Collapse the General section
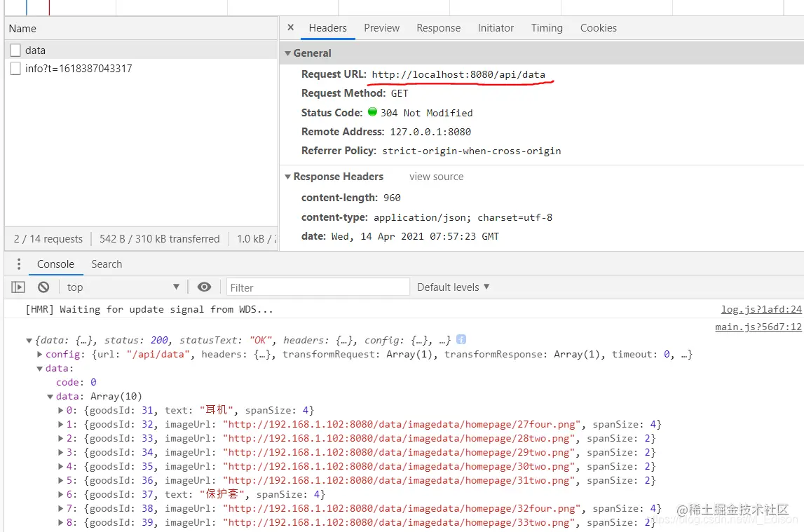Image resolution: width=804 pixels, height=532 pixels. (287, 53)
